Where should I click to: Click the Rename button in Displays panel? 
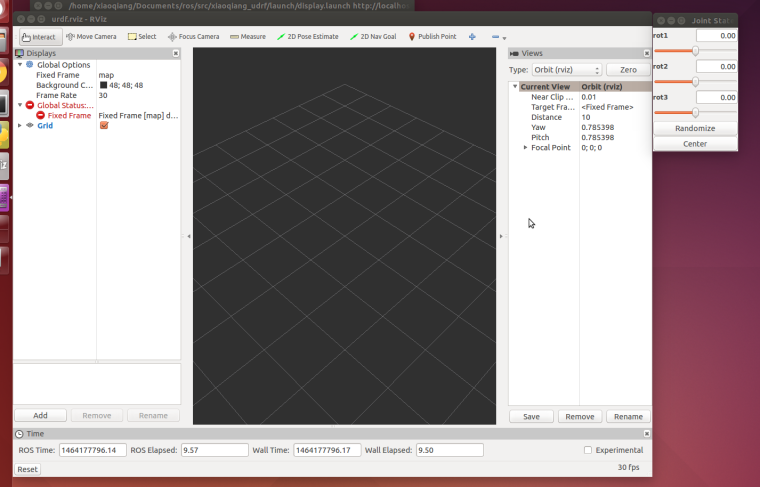pos(153,415)
